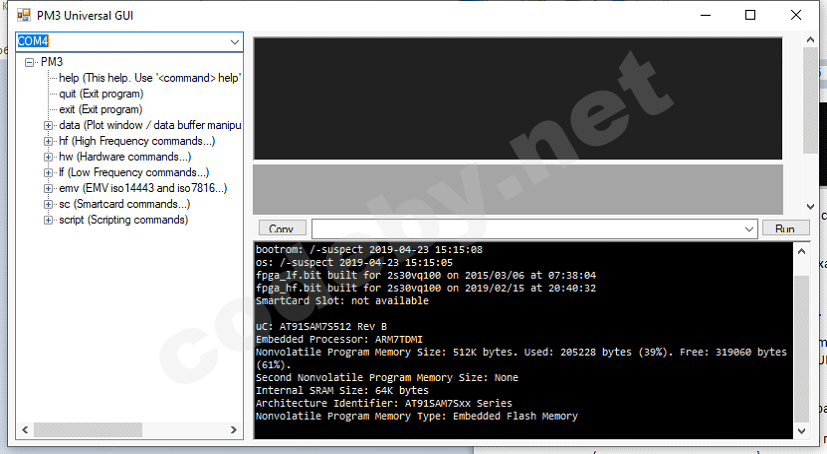Viewport: 827px width, 454px height.
Task: Click console output scrollbar up arrow
Action: point(801,252)
